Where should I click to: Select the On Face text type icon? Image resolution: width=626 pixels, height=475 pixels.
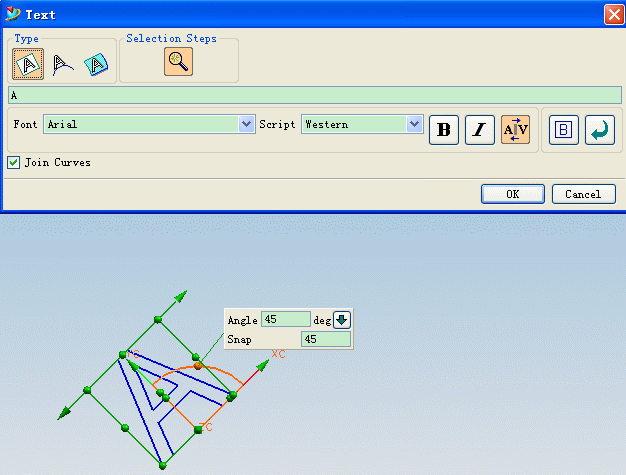(96, 65)
